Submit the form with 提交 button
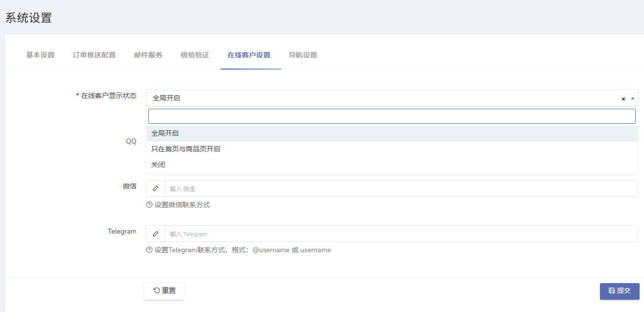The width and height of the screenshot is (644, 312). pyautogui.click(x=619, y=291)
